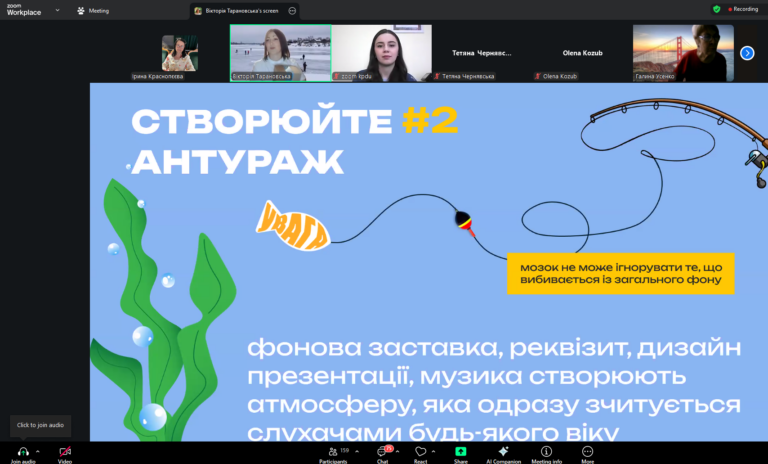The width and height of the screenshot is (768, 464).
Task: Click the 'АНТУРАЖ' heading on slide
Action: pos(238,162)
